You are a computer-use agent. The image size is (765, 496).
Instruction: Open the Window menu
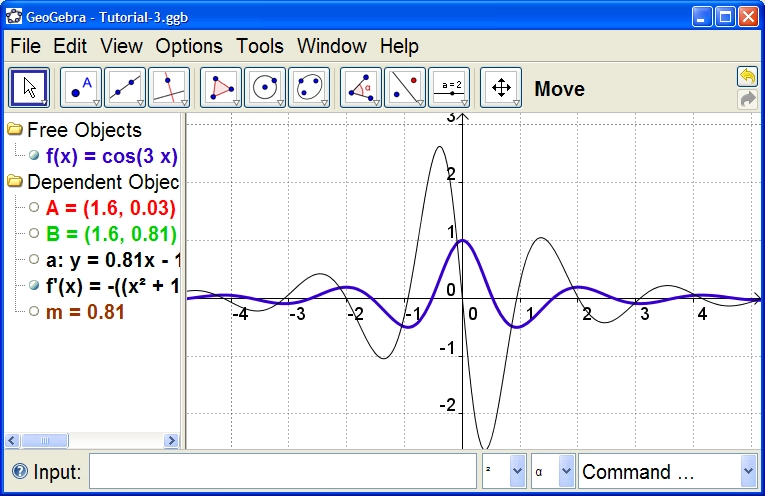[332, 46]
